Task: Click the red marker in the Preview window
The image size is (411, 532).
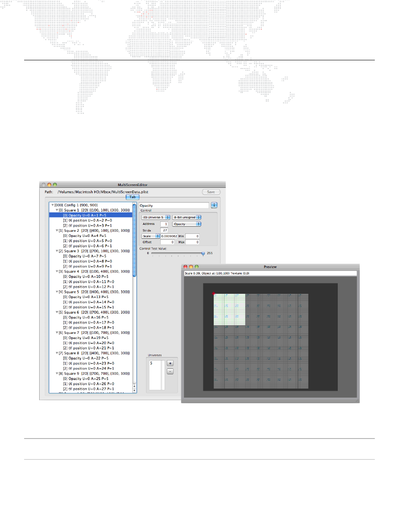Action: pyautogui.click(x=213, y=294)
